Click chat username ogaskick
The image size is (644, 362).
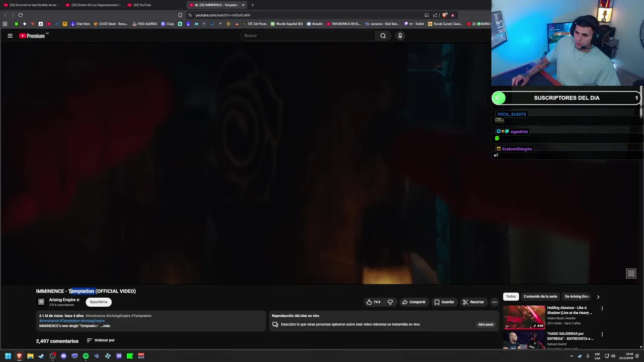(x=519, y=132)
